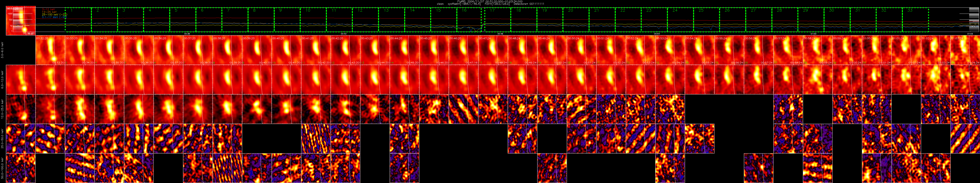
Task: Click the 'Detectors= 001111111' text
Action: click(x=529, y=4)
